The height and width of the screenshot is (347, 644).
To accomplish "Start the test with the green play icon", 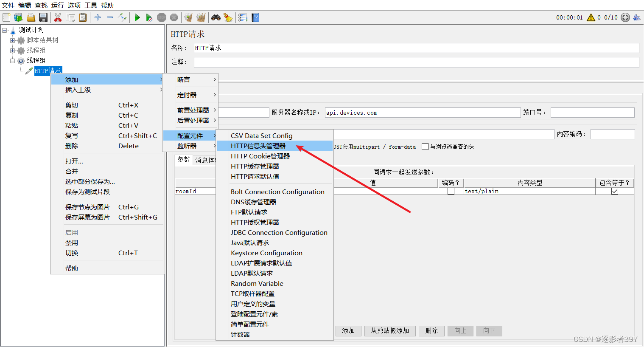I will point(137,17).
